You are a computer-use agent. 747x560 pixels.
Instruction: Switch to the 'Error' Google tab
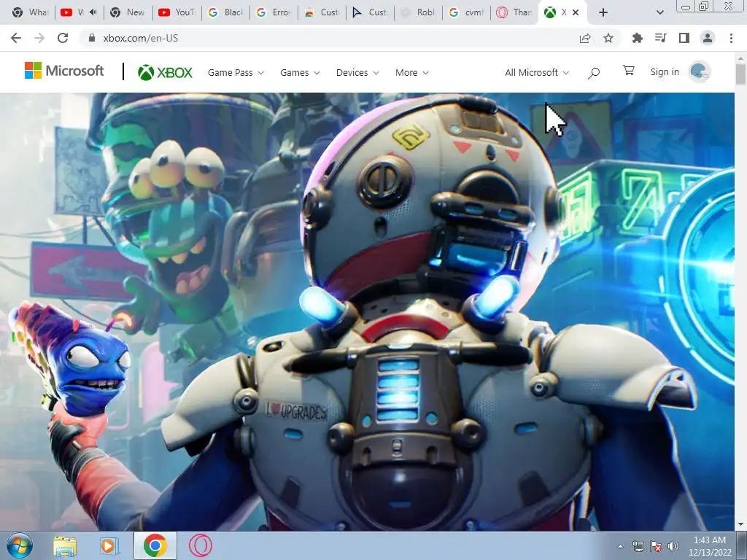coord(274,12)
